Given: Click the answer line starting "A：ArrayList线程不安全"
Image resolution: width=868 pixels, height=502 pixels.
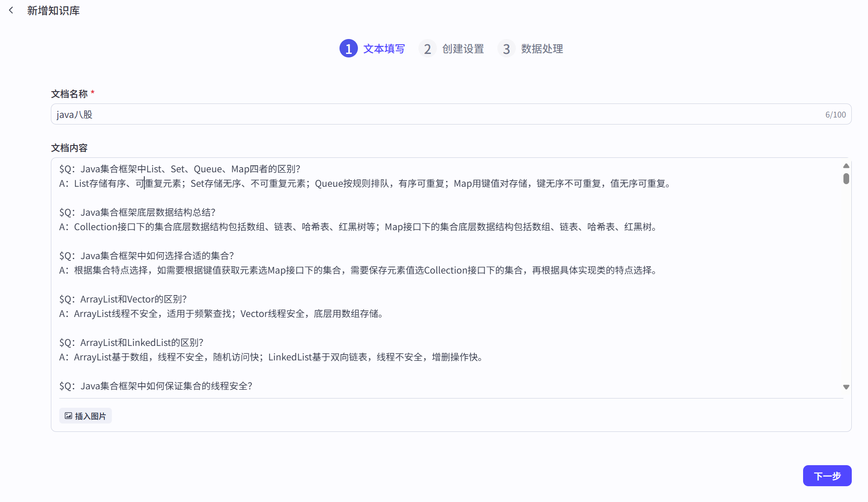Looking at the screenshot, I should [x=221, y=313].
